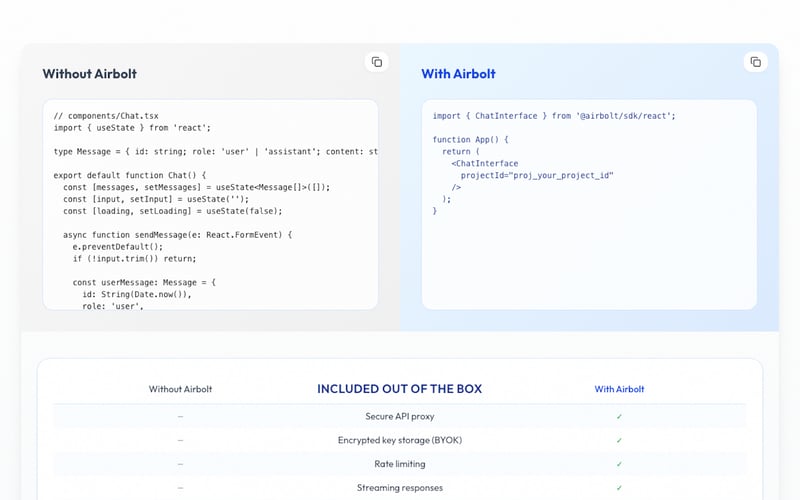
Task: Click the 'Rate limiting' row label
Action: [399, 464]
